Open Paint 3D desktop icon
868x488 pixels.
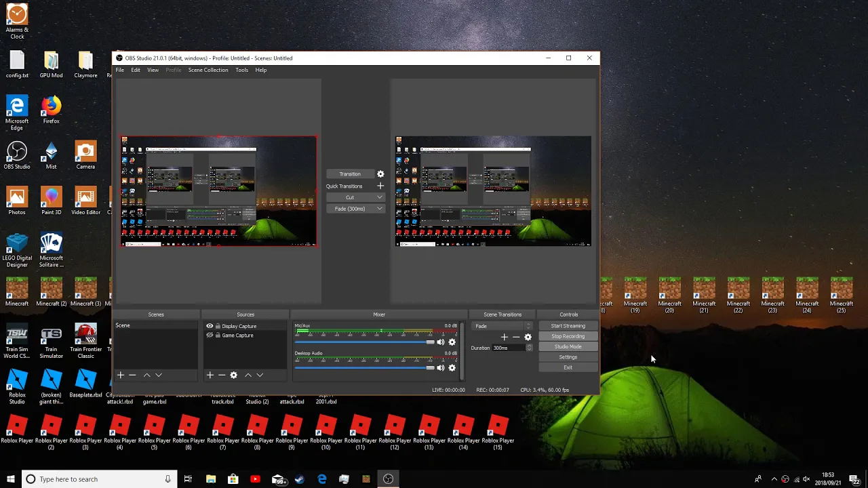[x=51, y=201]
